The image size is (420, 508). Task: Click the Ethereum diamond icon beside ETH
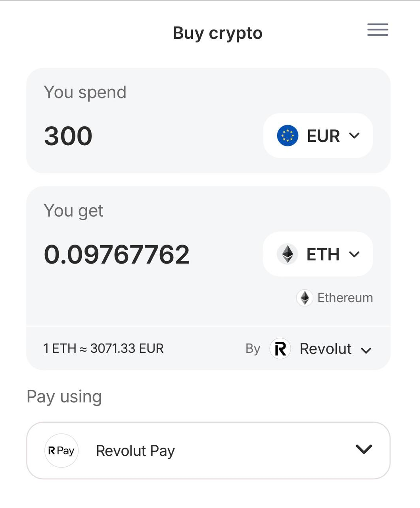click(288, 254)
